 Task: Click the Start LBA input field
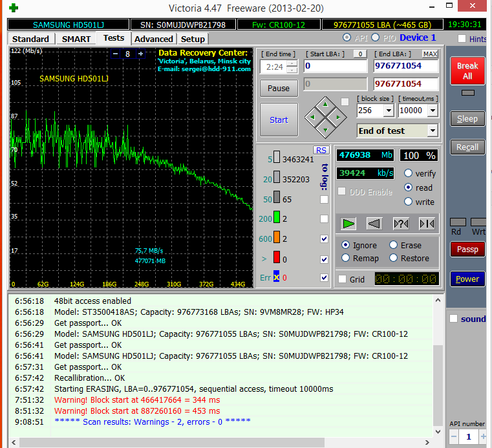[335, 66]
